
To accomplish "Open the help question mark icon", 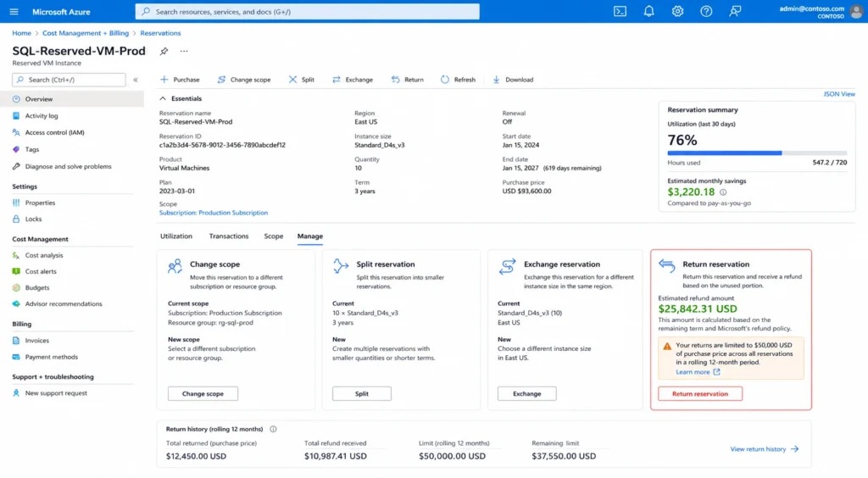I will [x=706, y=12].
